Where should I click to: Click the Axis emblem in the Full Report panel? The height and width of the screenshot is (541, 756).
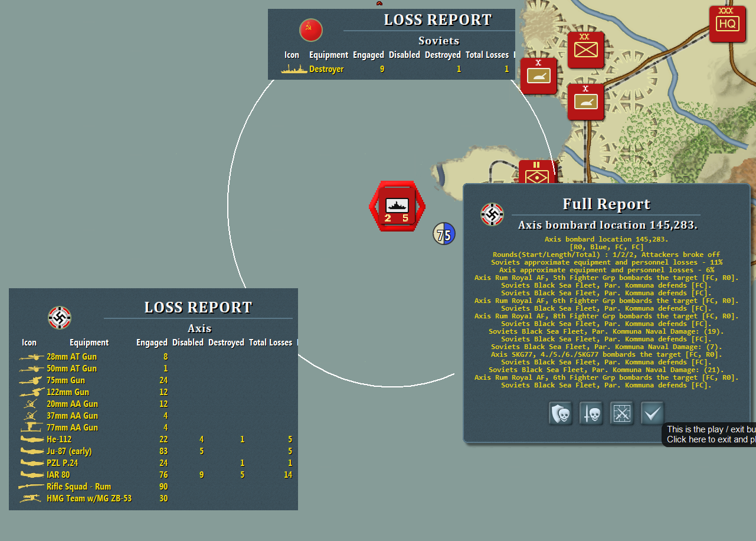coord(492,214)
